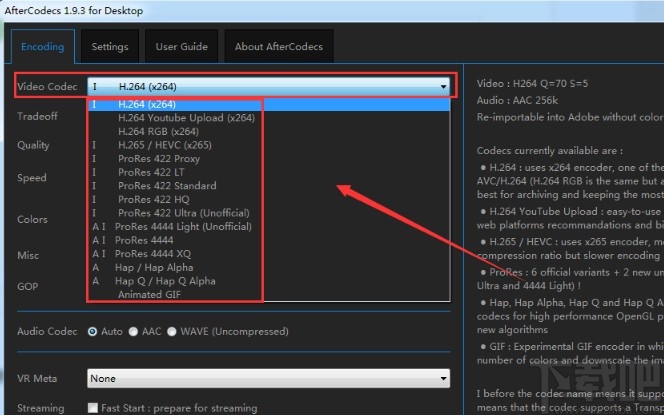Click the GOP label
Screen dimensions: 664x415
point(28,286)
